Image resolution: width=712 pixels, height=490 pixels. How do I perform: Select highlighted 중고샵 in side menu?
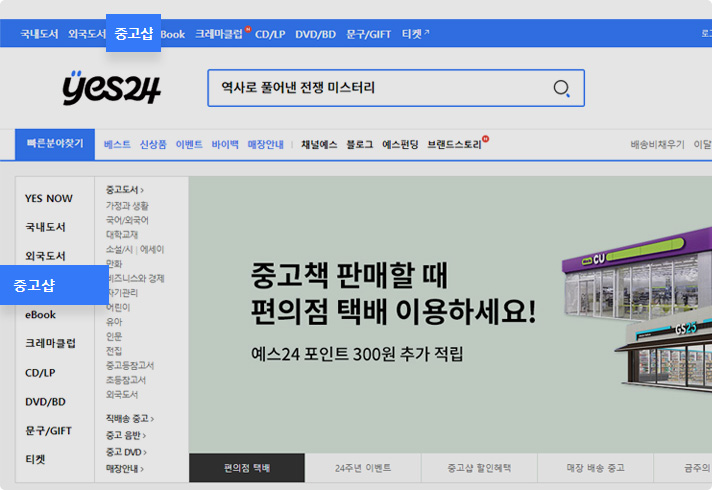coord(54,285)
